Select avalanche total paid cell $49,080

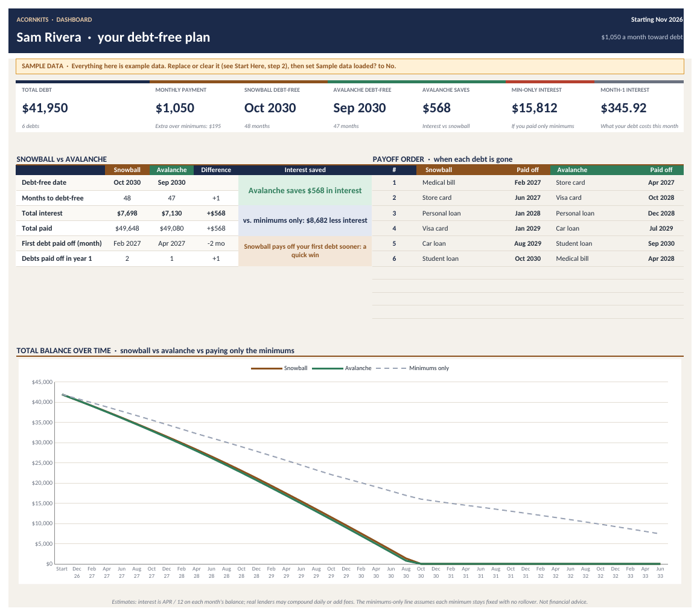pyautogui.click(x=171, y=228)
